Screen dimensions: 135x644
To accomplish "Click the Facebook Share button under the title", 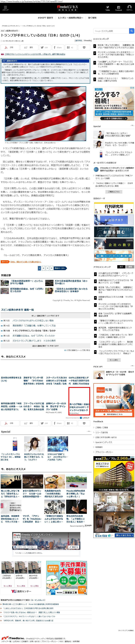I will point(58,47).
